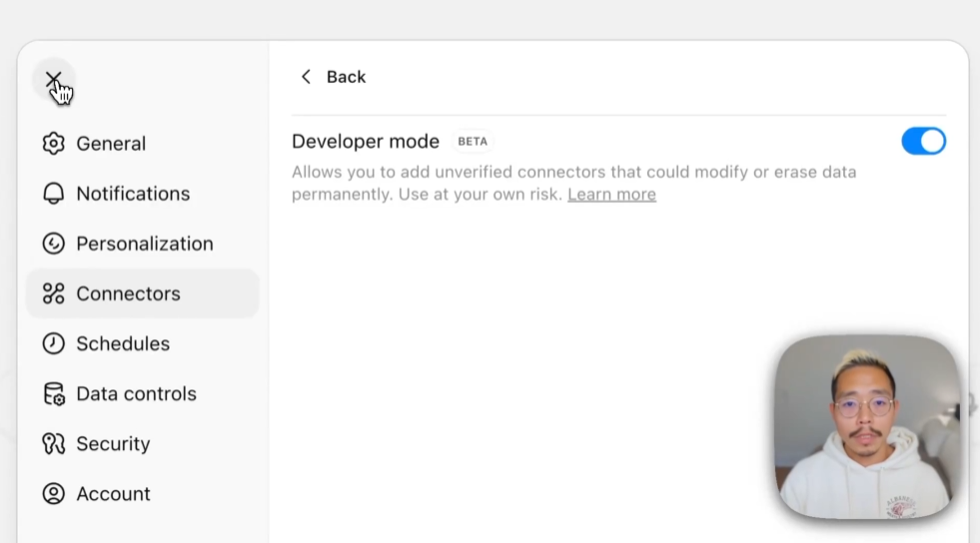980x543 pixels.
Task: Select the Account text label
Action: point(113,494)
